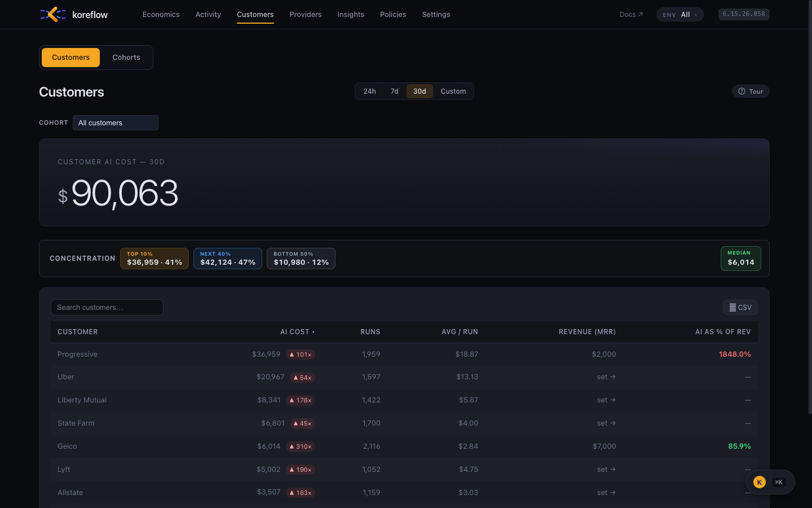812x508 pixels.
Task: Open the Providers section
Action: click(306, 15)
